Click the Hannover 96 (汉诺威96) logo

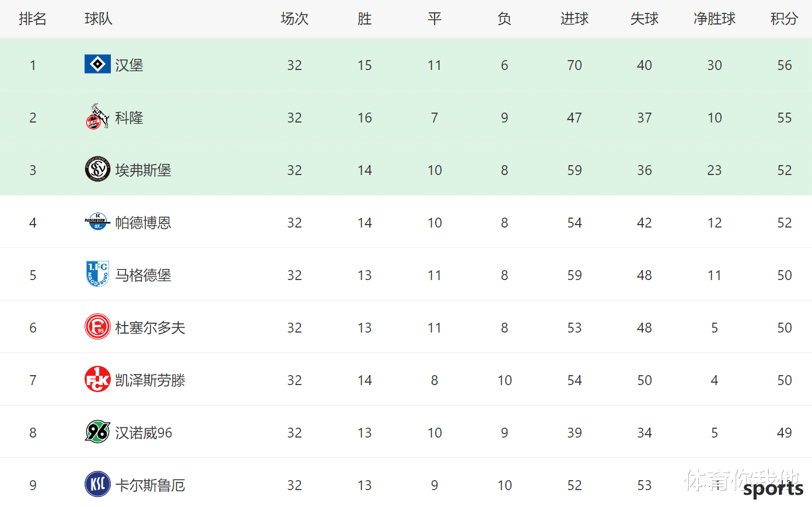click(97, 432)
